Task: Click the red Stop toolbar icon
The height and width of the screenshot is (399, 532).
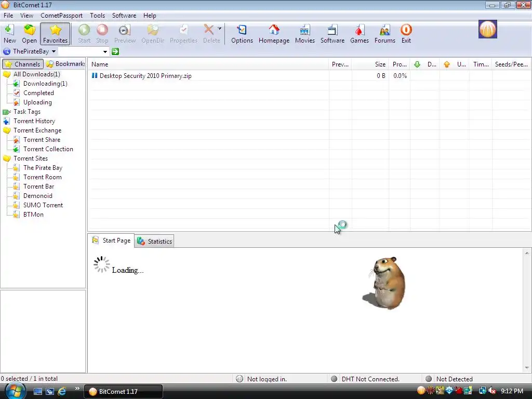Action: click(x=102, y=34)
